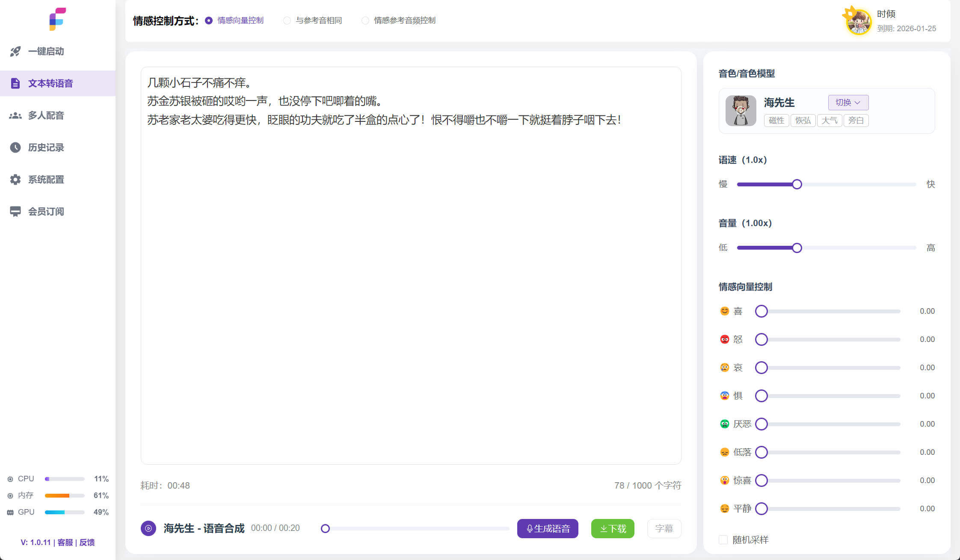Open 系统配置 settings gear
The width and height of the screenshot is (960, 560).
(x=15, y=179)
